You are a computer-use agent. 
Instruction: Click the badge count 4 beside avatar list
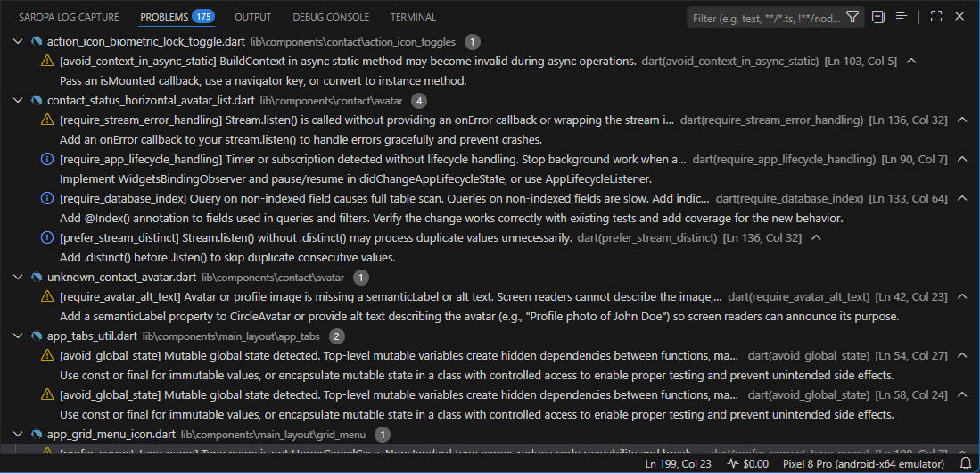click(x=419, y=100)
